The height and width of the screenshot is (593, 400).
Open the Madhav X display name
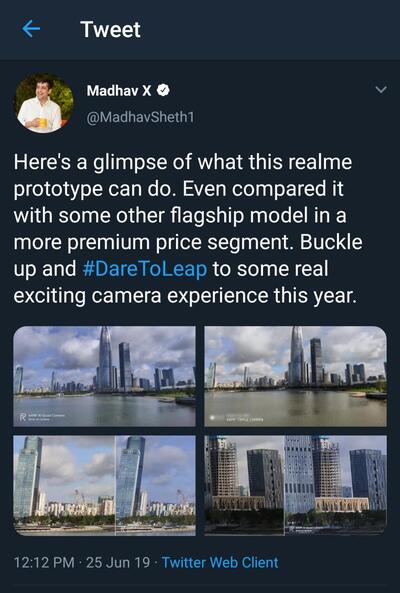pos(119,90)
